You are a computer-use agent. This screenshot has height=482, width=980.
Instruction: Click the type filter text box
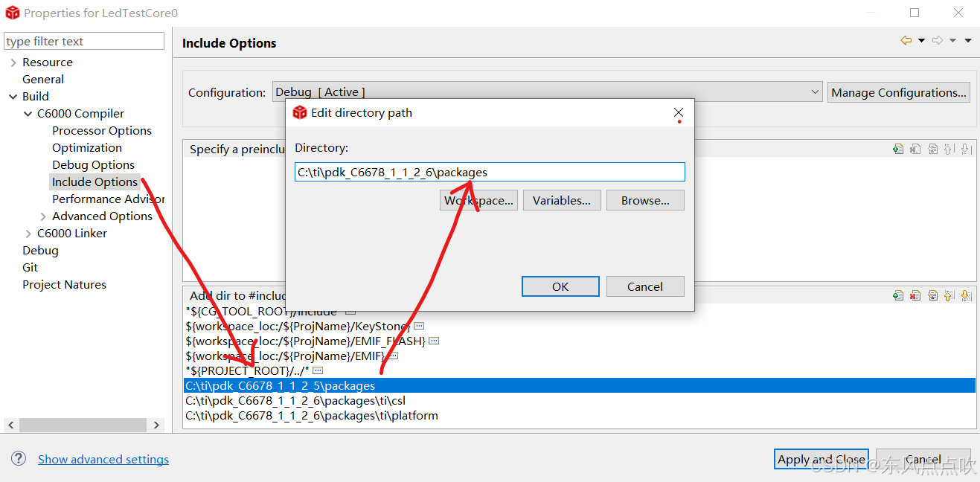point(84,41)
